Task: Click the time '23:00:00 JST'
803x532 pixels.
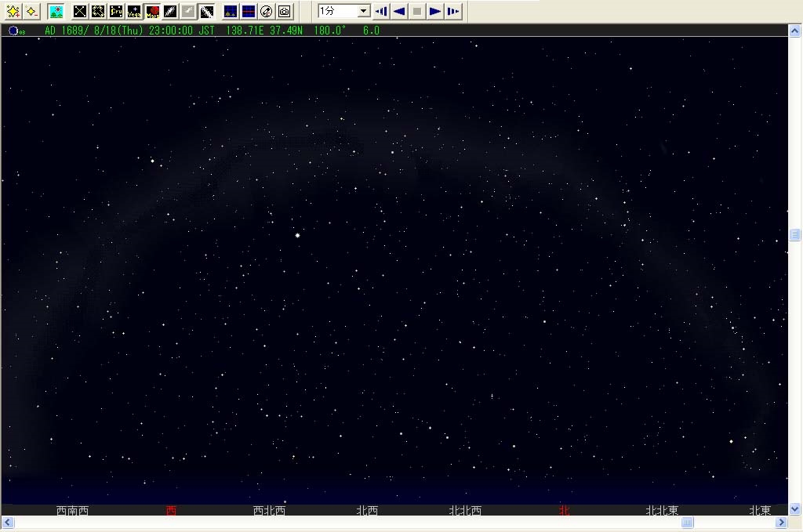Action: coord(182,31)
